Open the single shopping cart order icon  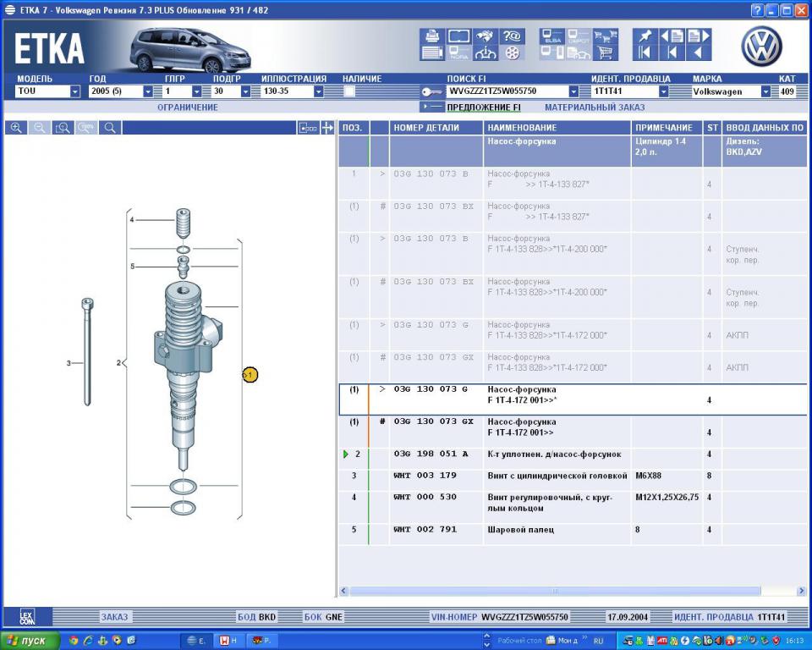(605, 52)
